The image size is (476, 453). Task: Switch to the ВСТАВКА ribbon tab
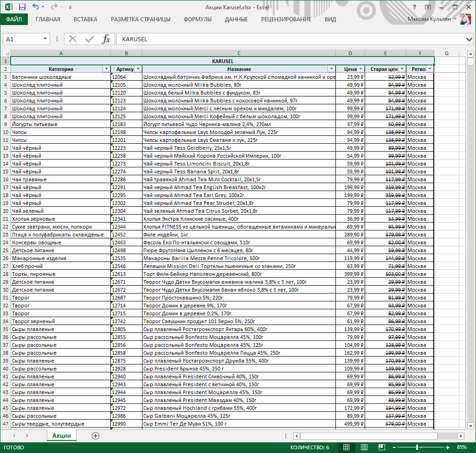(86, 19)
